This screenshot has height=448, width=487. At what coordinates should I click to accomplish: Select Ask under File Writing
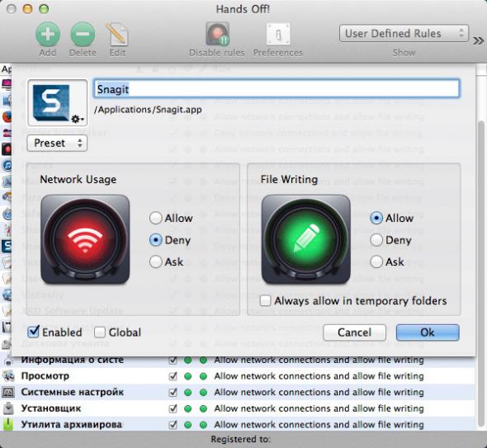376,262
